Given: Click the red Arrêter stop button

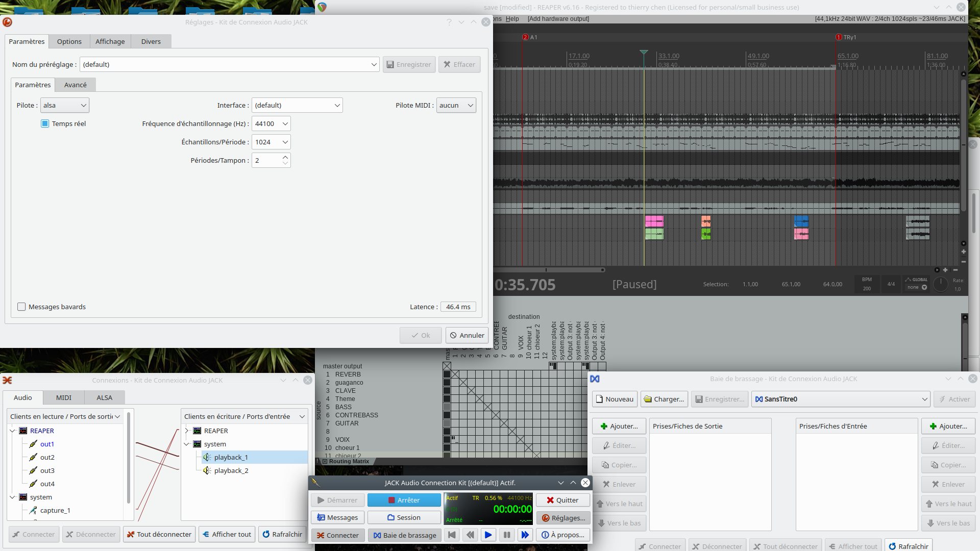Looking at the screenshot, I should (404, 500).
